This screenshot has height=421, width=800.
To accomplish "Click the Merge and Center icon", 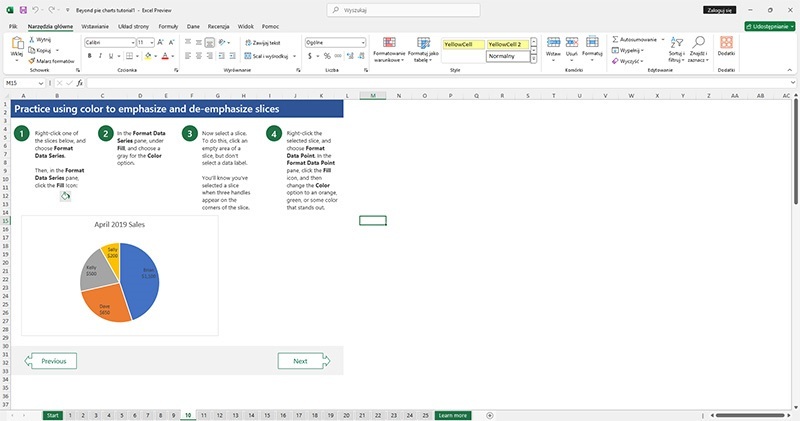I will 248,56.
